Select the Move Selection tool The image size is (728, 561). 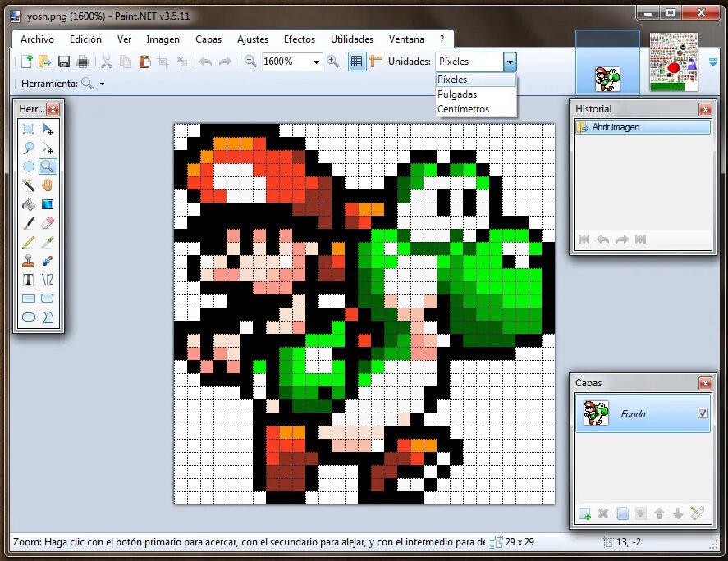pyautogui.click(x=48, y=148)
